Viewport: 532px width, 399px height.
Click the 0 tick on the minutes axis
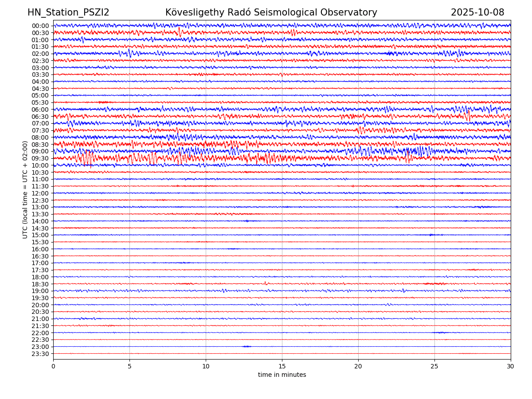(53, 367)
